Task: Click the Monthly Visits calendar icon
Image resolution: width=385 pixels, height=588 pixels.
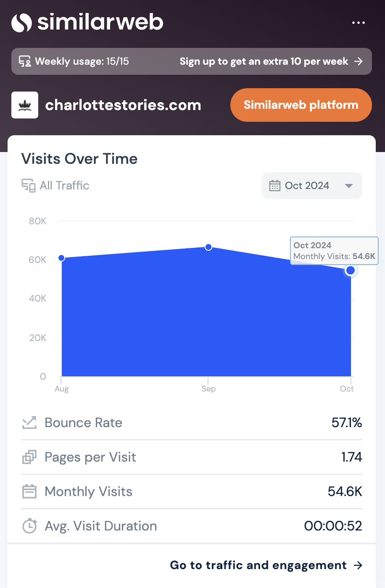Action: coord(29,491)
